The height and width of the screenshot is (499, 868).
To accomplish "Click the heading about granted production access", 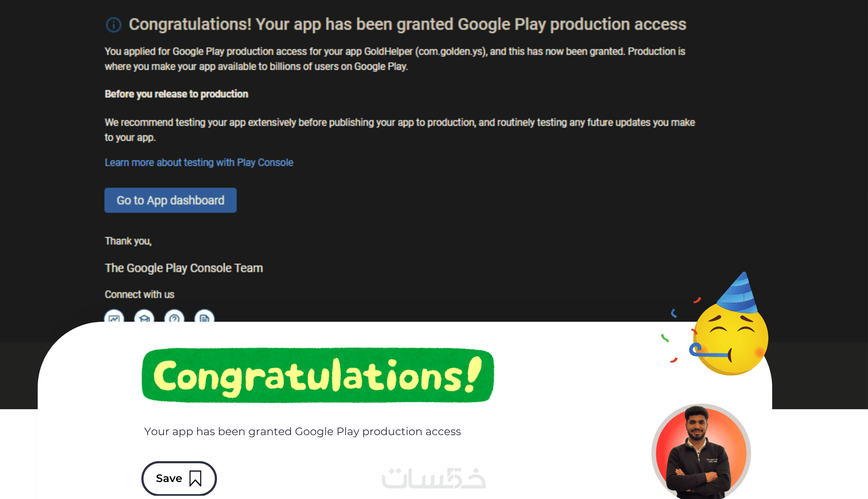I will pos(407,24).
